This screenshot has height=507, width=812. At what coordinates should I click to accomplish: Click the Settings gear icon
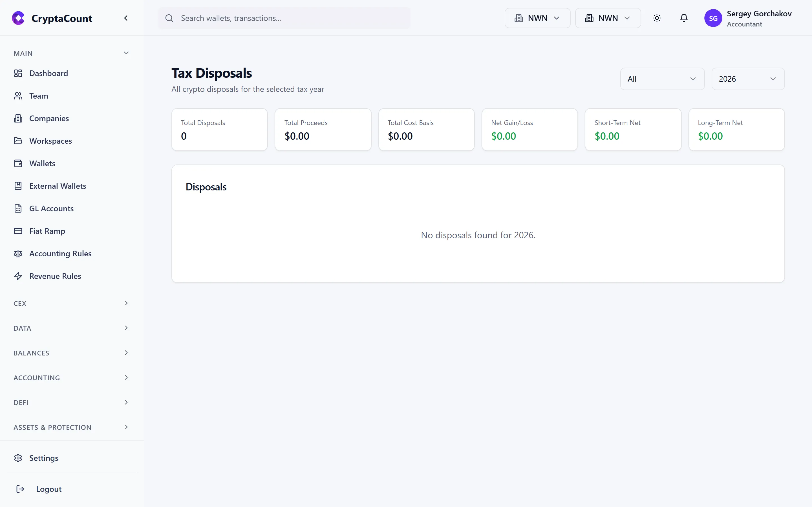[x=18, y=458]
